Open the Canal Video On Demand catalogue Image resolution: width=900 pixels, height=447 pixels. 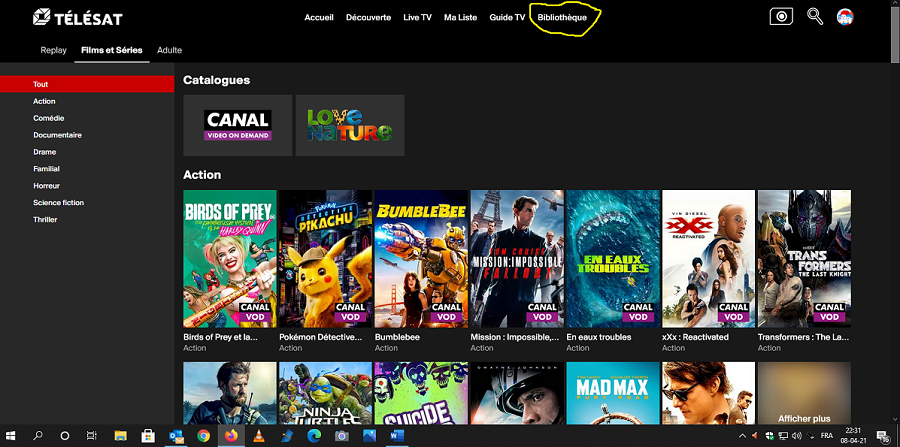coord(238,125)
